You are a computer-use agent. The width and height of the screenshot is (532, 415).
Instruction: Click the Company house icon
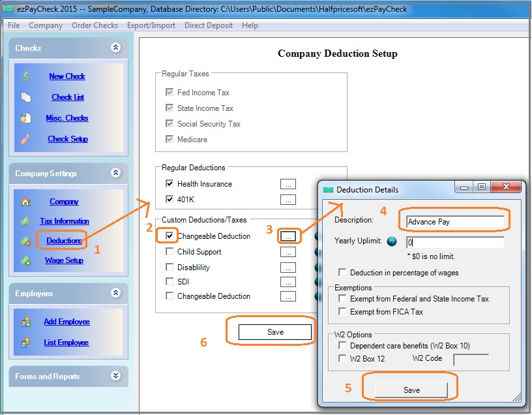[x=26, y=202]
